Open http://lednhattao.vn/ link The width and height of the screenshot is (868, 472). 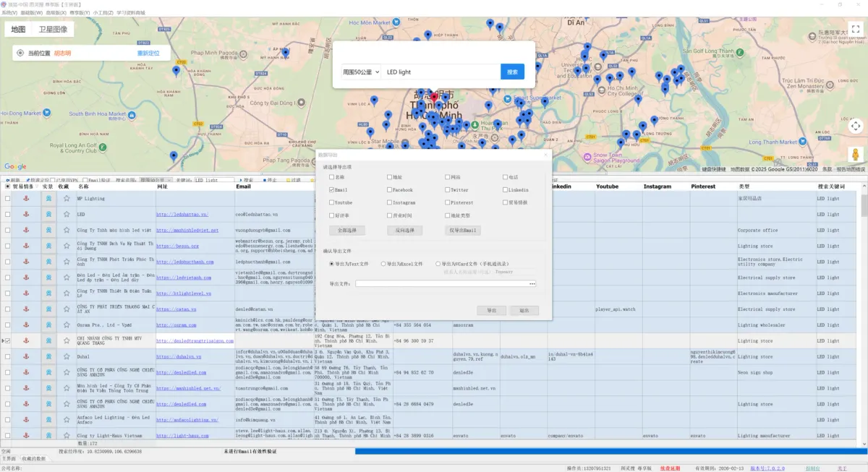tap(182, 215)
